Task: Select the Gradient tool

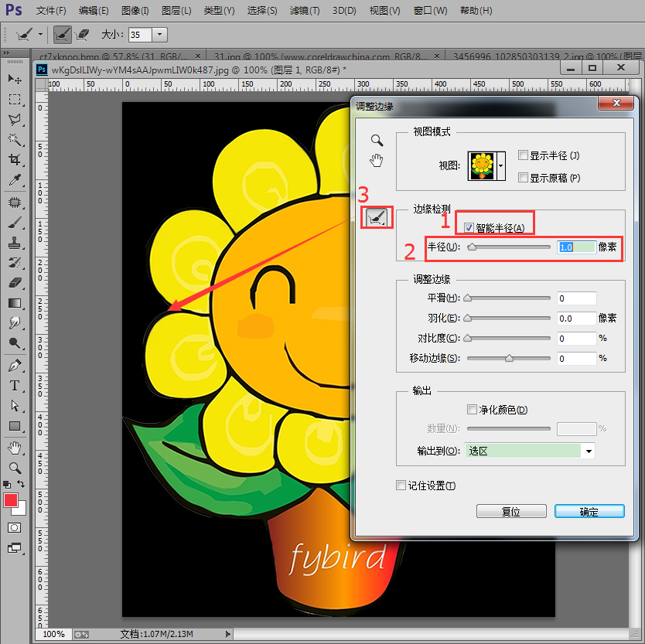Action: [15, 303]
